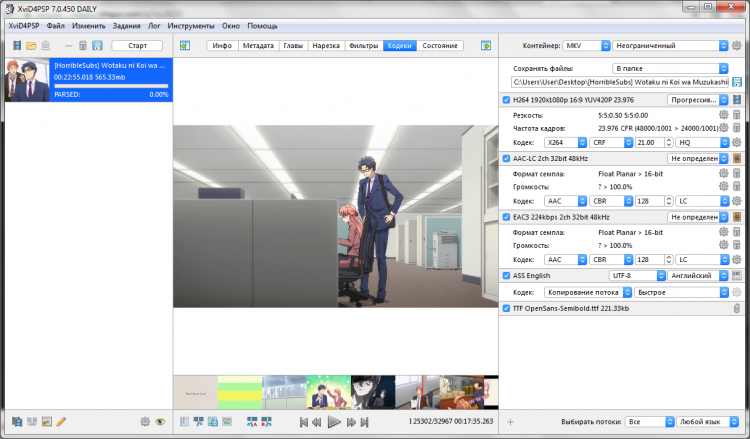Image resolution: width=750 pixels, height=439 pixels.
Task: Open X264 codec settings gear
Action: [737, 142]
